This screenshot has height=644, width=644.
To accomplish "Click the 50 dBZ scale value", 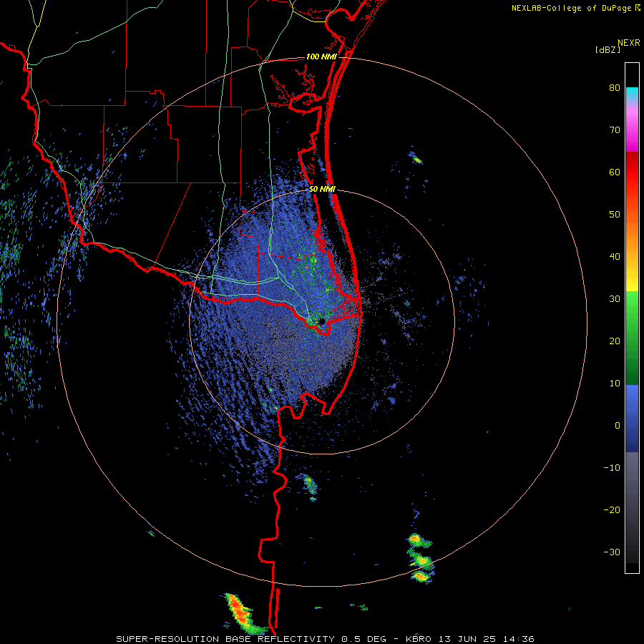I will (615, 215).
